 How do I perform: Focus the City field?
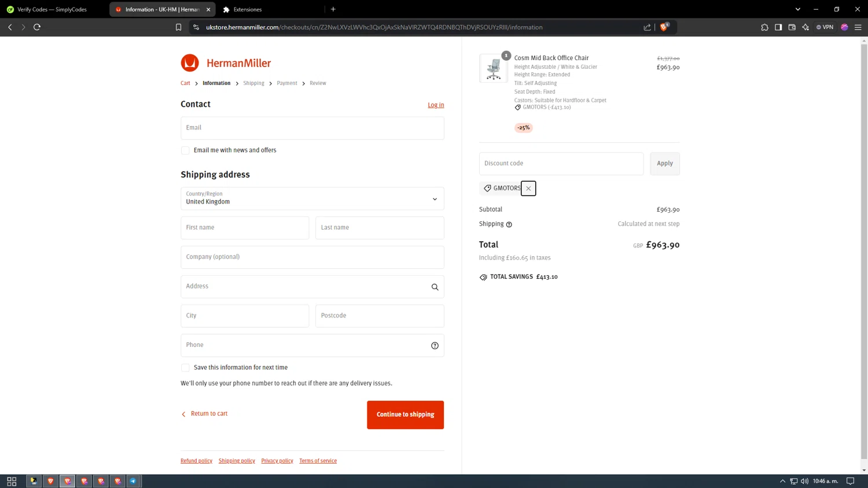click(245, 316)
